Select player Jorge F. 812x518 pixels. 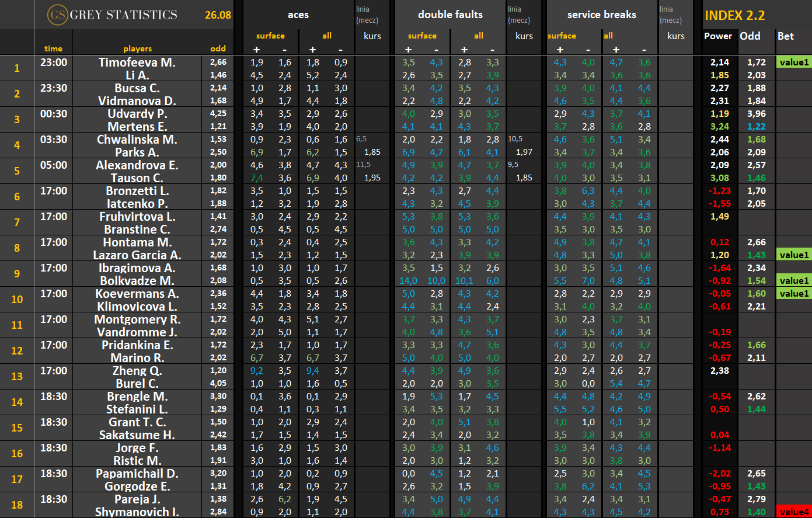click(x=137, y=447)
